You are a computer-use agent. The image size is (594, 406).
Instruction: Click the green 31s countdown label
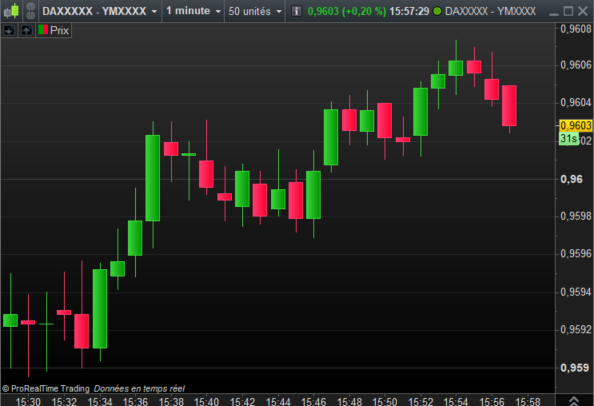point(569,139)
